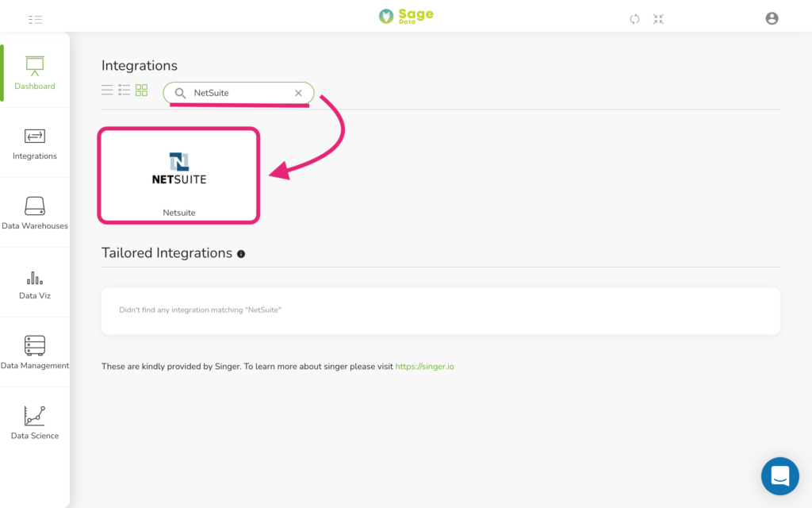Screen dimensions: 812x508
Task: Open Data Warehouses in the sidebar
Action: 35,213
